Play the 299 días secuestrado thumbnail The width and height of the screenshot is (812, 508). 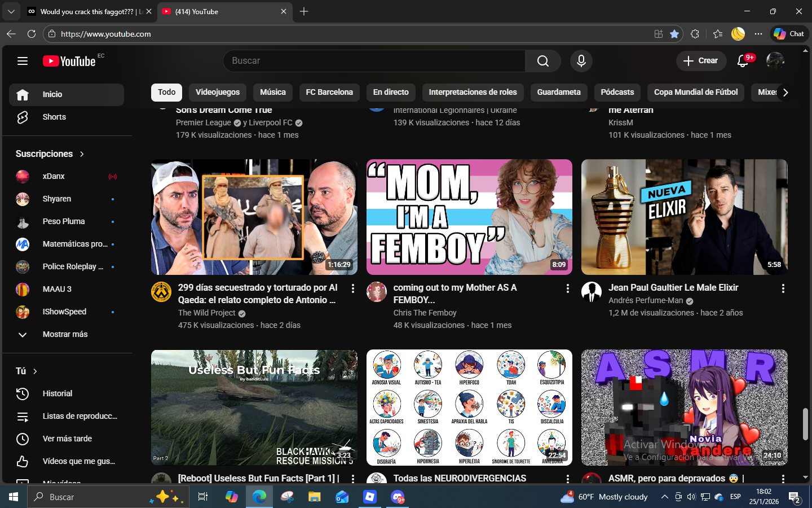point(254,217)
